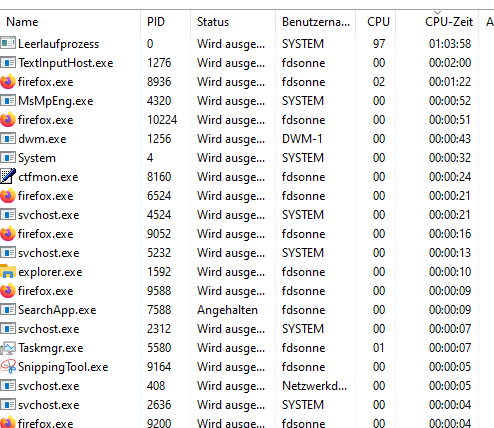
Task: Click the TextInputHost.exe process icon
Action: coord(8,63)
